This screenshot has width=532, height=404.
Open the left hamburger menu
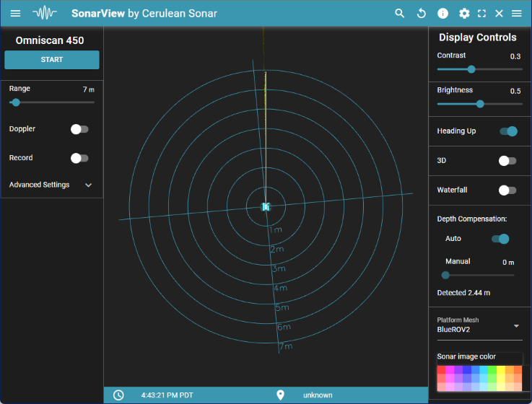tap(15, 14)
